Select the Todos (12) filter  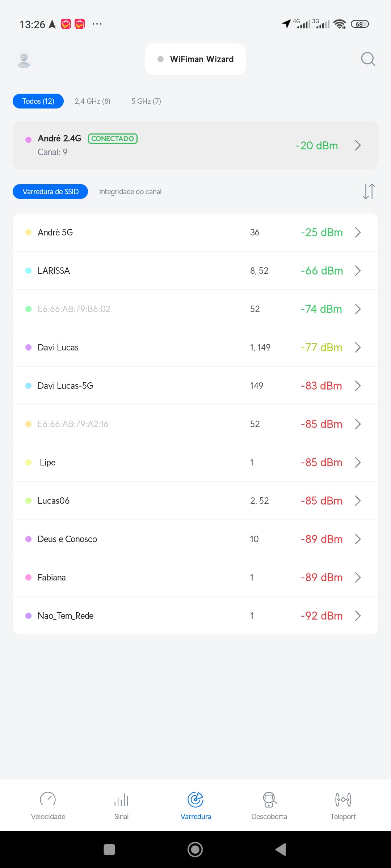tap(38, 101)
